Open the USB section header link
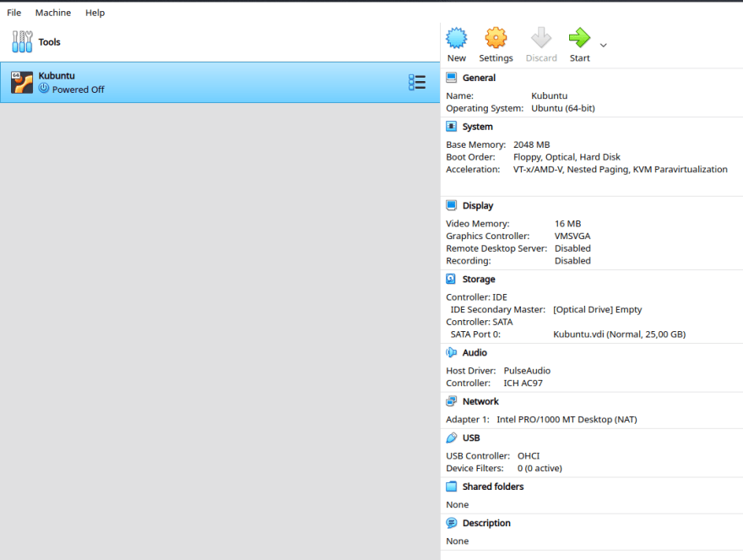 (471, 438)
